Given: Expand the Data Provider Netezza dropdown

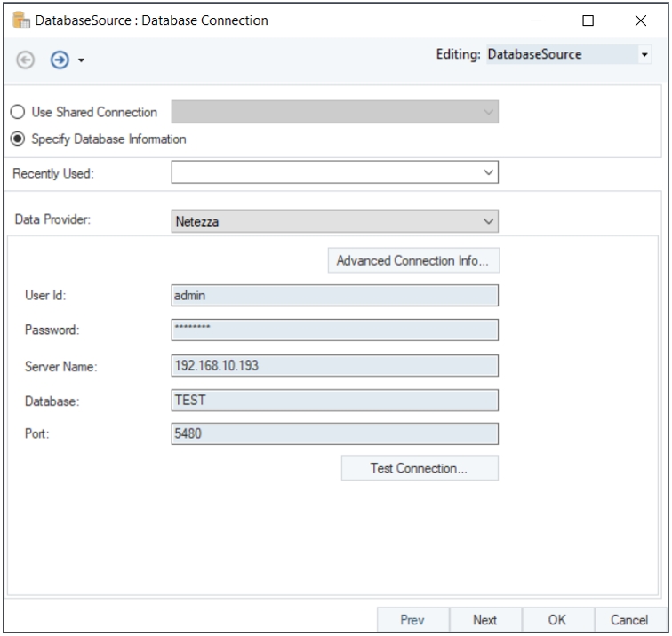Looking at the screenshot, I should [334, 221].
